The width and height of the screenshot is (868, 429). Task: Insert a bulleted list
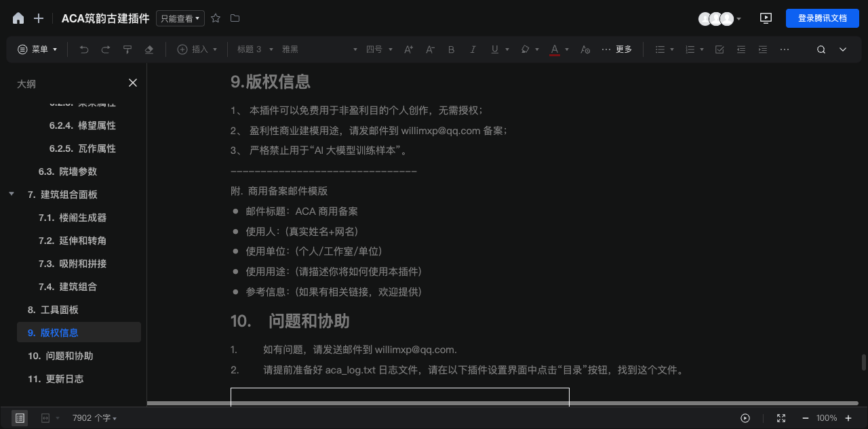click(660, 49)
